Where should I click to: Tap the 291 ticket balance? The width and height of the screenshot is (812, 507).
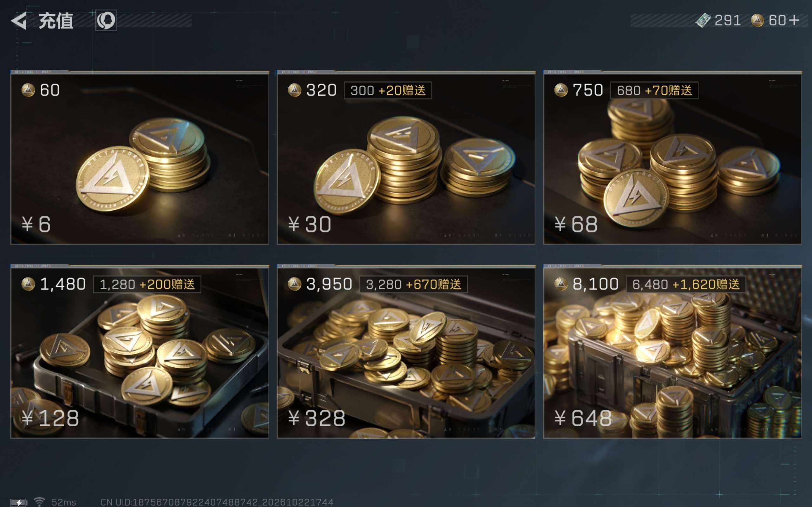click(x=727, y=21)
